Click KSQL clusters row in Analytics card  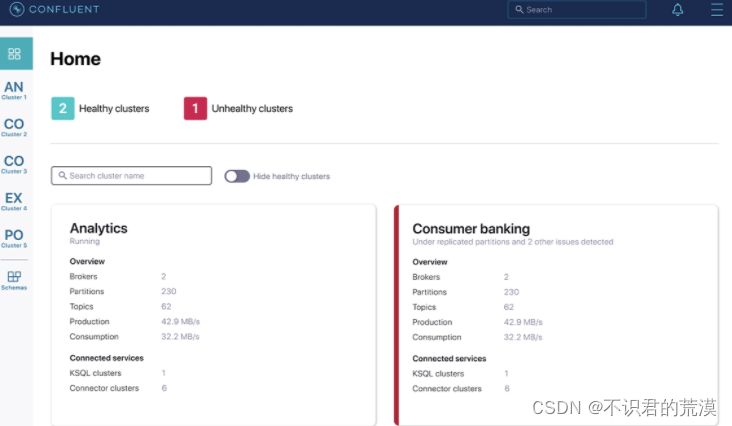118,373
